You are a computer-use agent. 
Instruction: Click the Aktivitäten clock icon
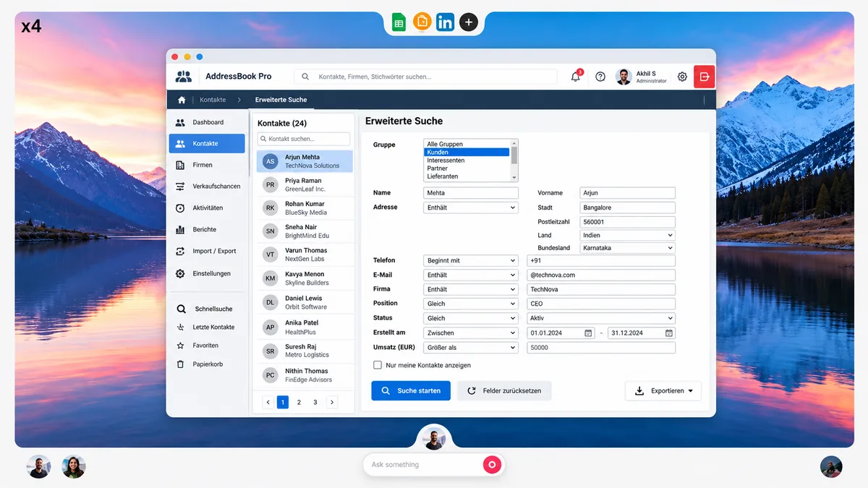[x=180, y=208]
